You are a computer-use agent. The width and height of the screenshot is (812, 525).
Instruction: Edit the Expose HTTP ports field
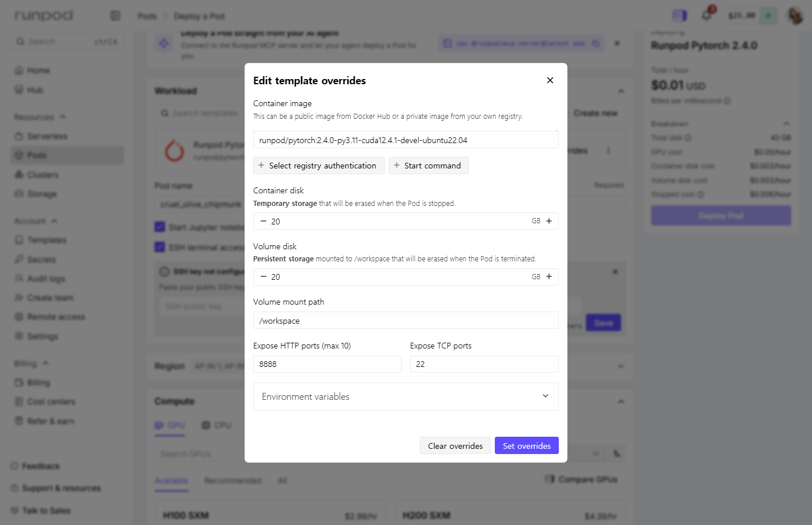click(x=328, y=364)
